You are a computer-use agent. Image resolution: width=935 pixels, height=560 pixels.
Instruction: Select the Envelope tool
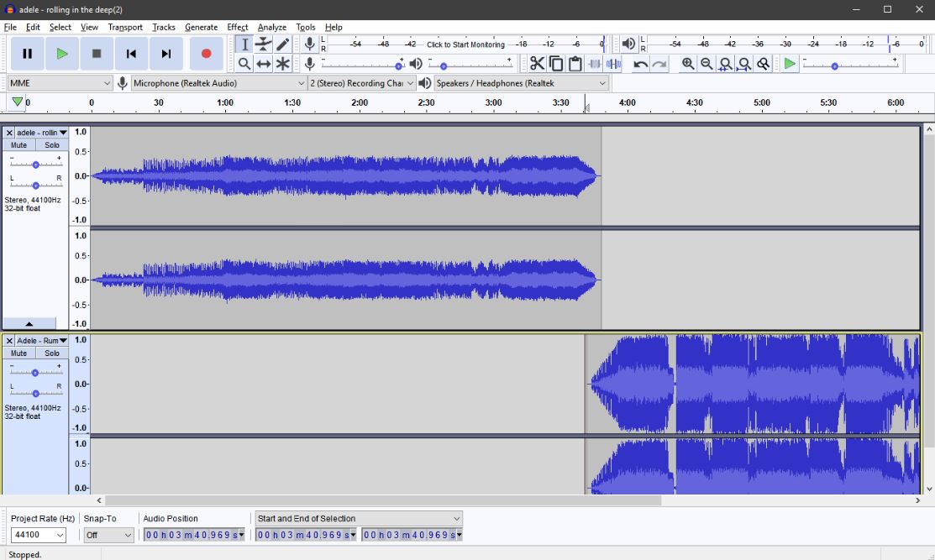point(263,44)
